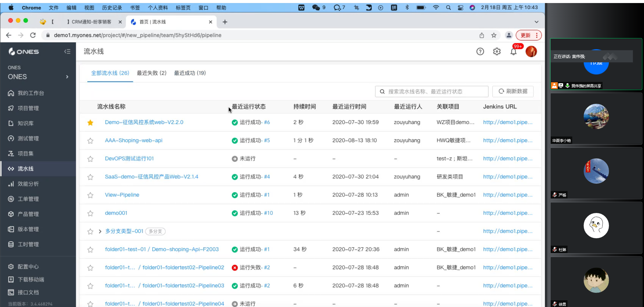
Task: Open settings gear icon in header
Action: click(x=497, y=52)
